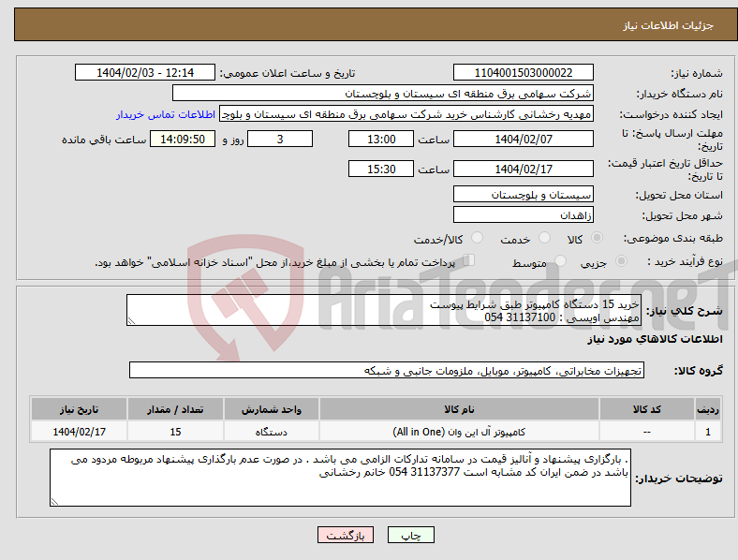Click the need date cell 1404/02/17 in table

pos(79,432)
